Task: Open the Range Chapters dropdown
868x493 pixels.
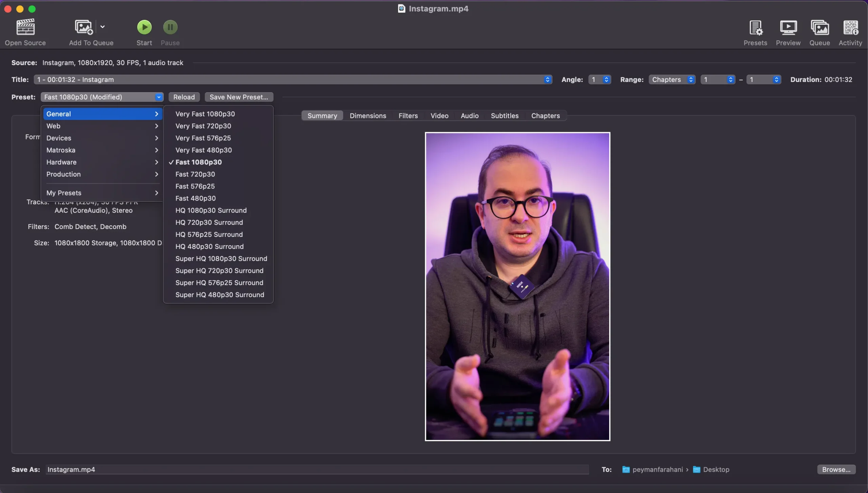Action: (x=672, y=80)
